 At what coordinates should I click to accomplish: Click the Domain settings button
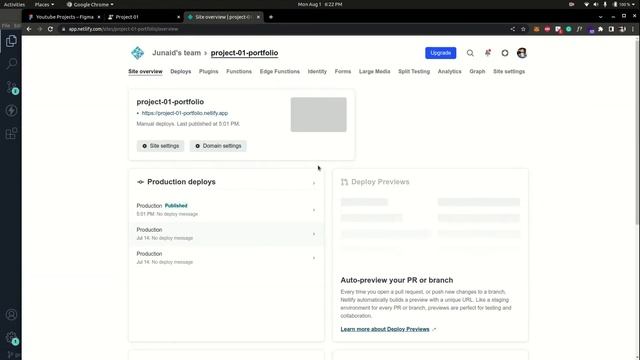pyautogui.click(x=218, y=146)
